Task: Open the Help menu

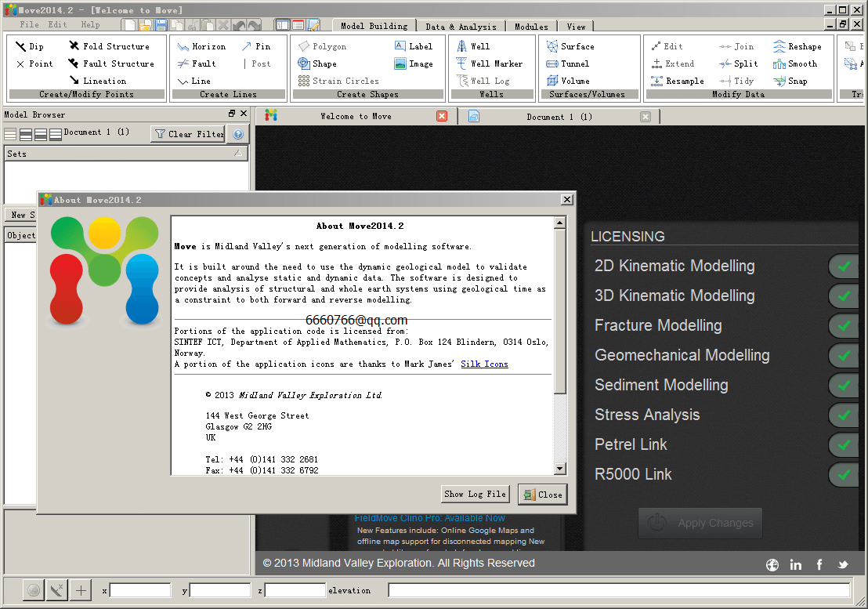Action: point(90,25)
